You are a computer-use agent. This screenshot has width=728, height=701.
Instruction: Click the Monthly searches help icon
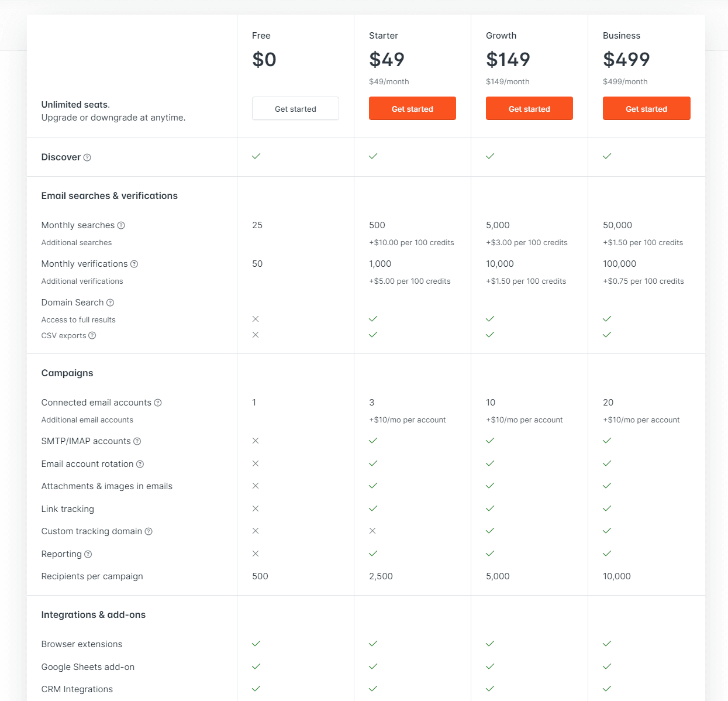click(121, 225)
